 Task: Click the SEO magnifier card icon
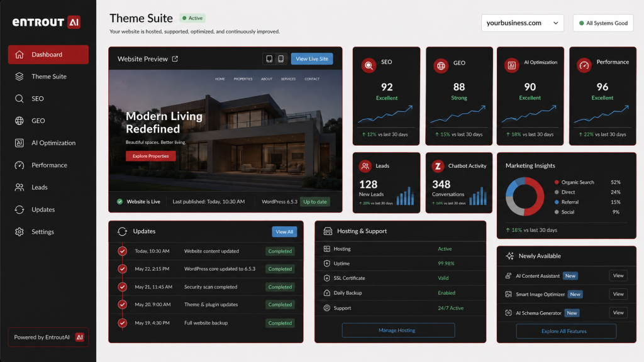(x=369, y=65)
